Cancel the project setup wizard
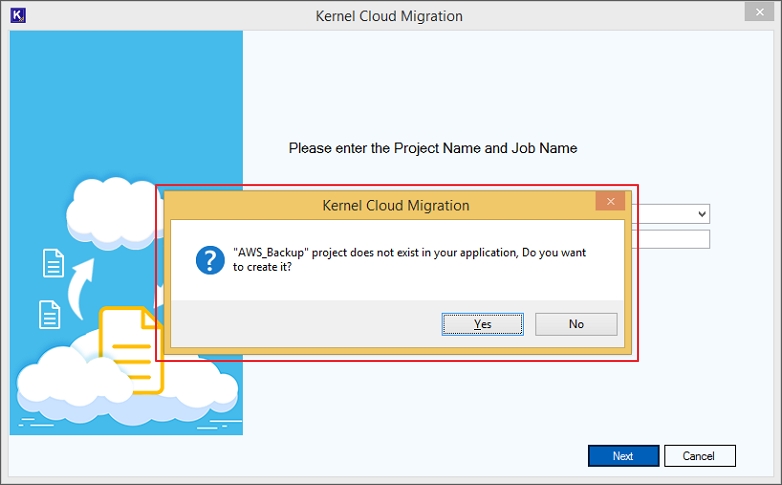This screenshot has width=782, height=485. pyautogui.click(x=699, y=456)
